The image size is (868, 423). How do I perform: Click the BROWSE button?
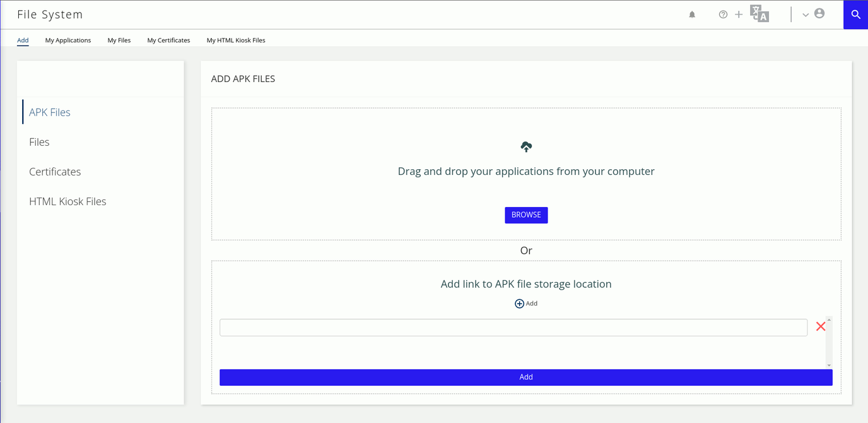[526, 215]
